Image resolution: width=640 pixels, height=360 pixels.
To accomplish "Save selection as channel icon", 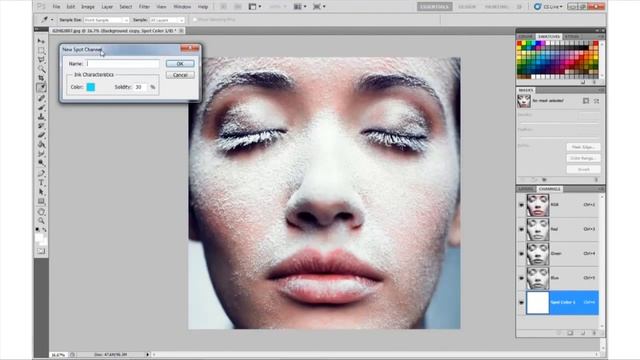I will coord(570,333).
